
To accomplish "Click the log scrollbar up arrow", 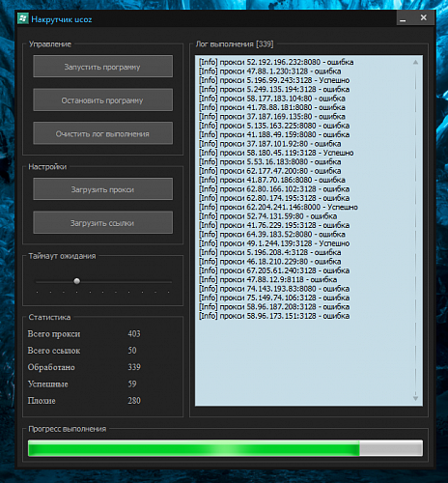I will pos(415,62).
